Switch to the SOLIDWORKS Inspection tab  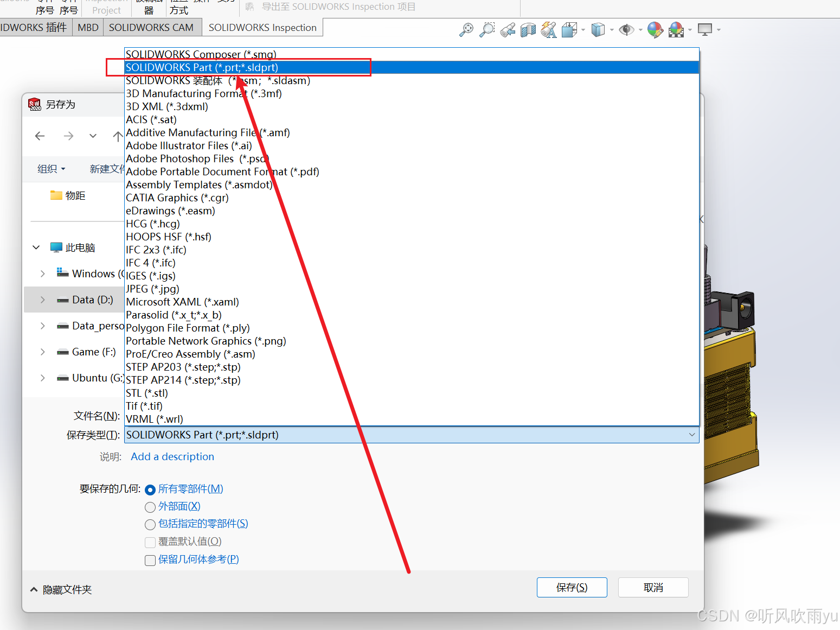(262, 28)
